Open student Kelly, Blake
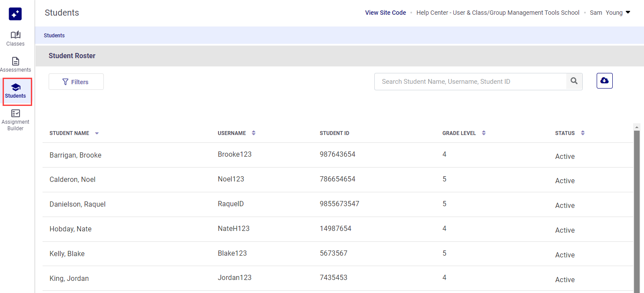The height and width of the screenshot is (293, 644). pos(67,253)
